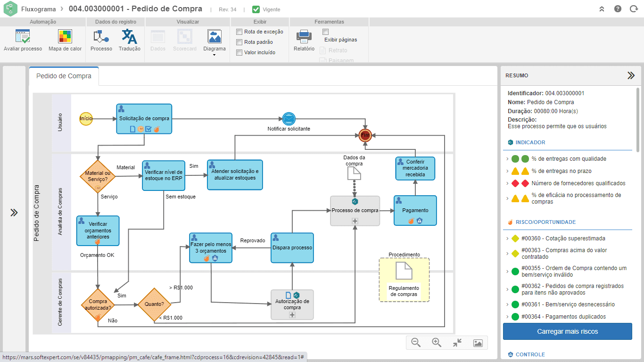644x362 pixels.
Task: Click the refresh icon at top right
Action: pos(634,9)
